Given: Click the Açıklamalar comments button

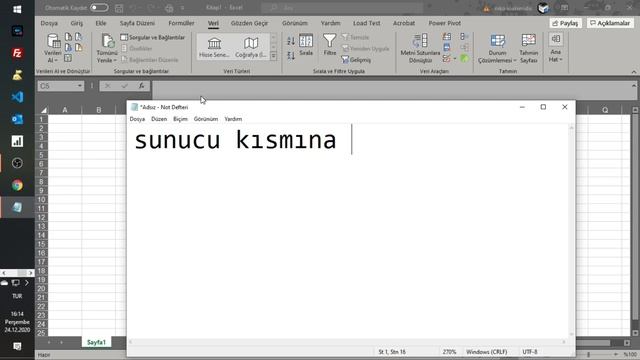Looking at the screenshot, I should click(610, 23).
